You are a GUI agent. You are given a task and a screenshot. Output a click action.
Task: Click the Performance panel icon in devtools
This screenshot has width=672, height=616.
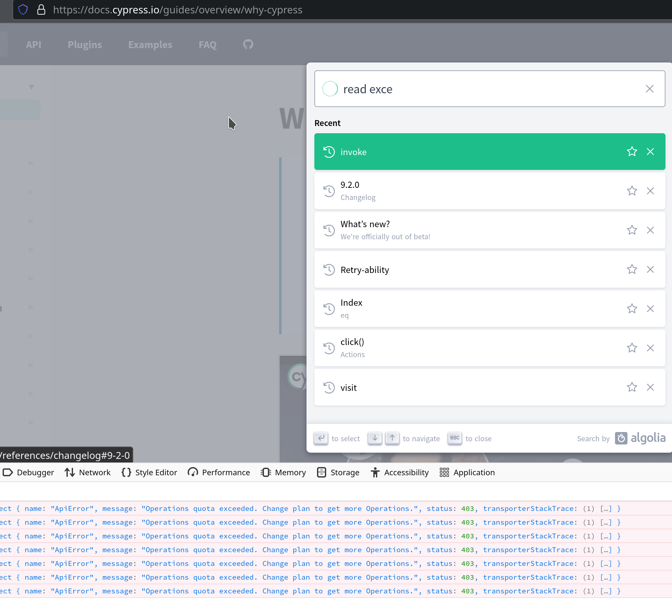(x=193, y=472)
